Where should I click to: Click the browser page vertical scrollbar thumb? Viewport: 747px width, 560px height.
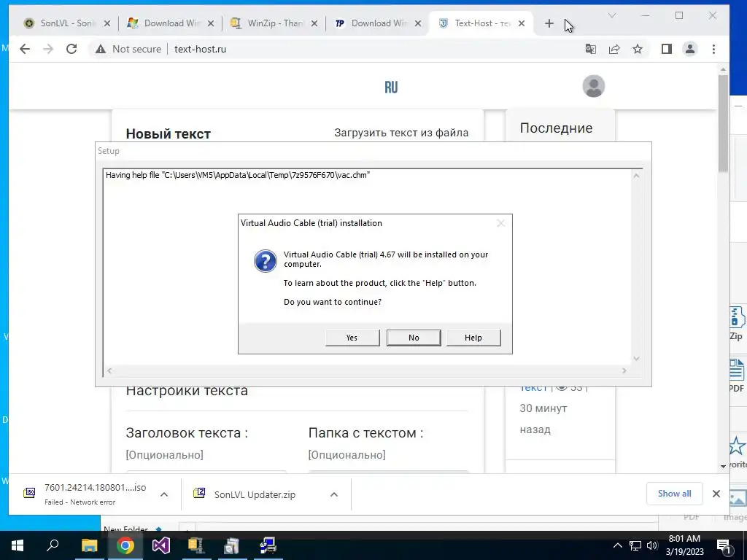point(723,122)
